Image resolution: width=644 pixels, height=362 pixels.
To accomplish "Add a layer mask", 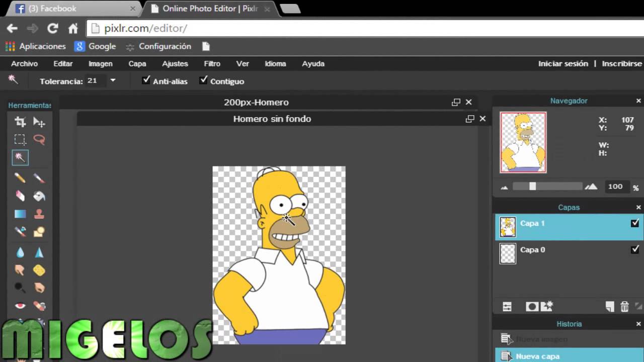I will (531, 306).
